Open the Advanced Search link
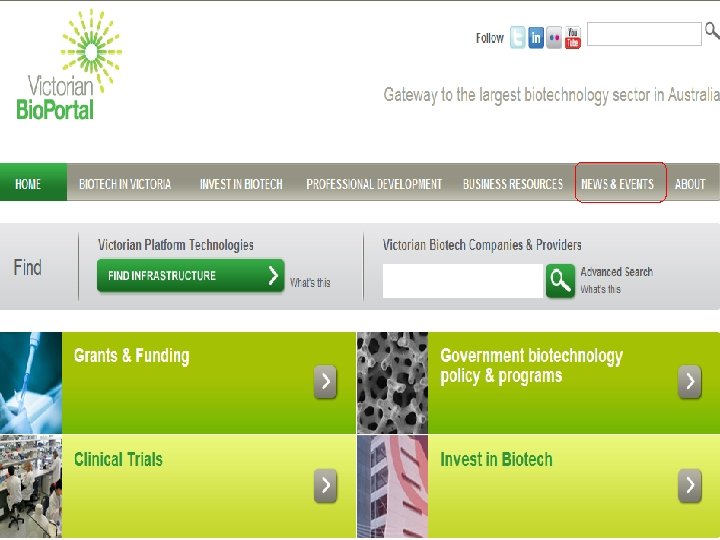Screen dimensions: 720x540 pos(617,272)
